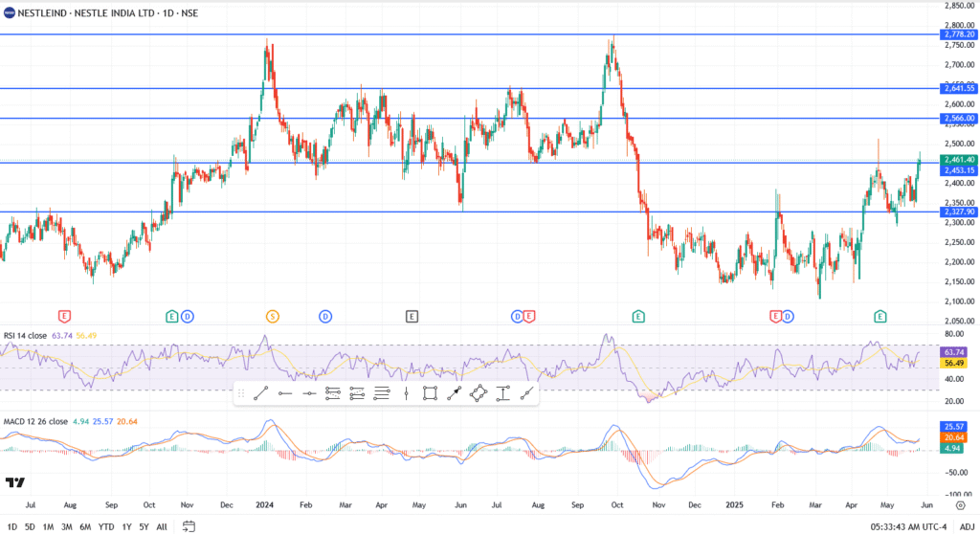Grab the dotted handle of the drawing toolbar
The image size is (980, 535).
pos(241,393)
